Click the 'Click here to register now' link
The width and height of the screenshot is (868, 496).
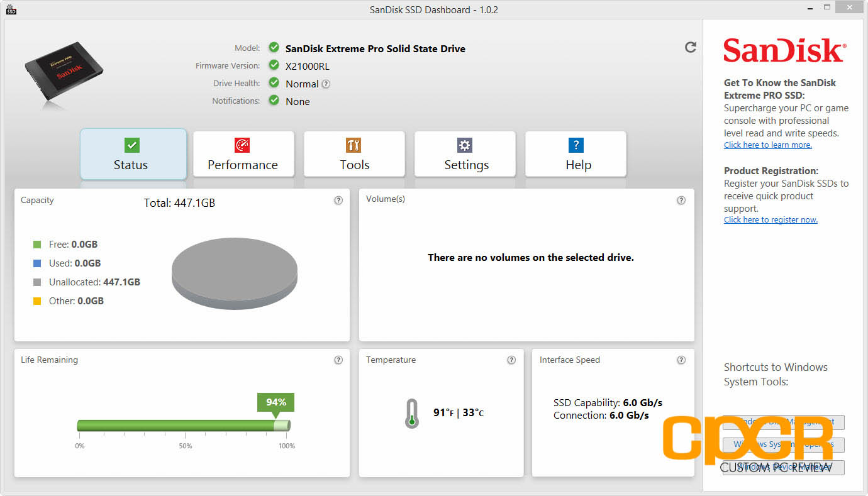tap(771, 220)
